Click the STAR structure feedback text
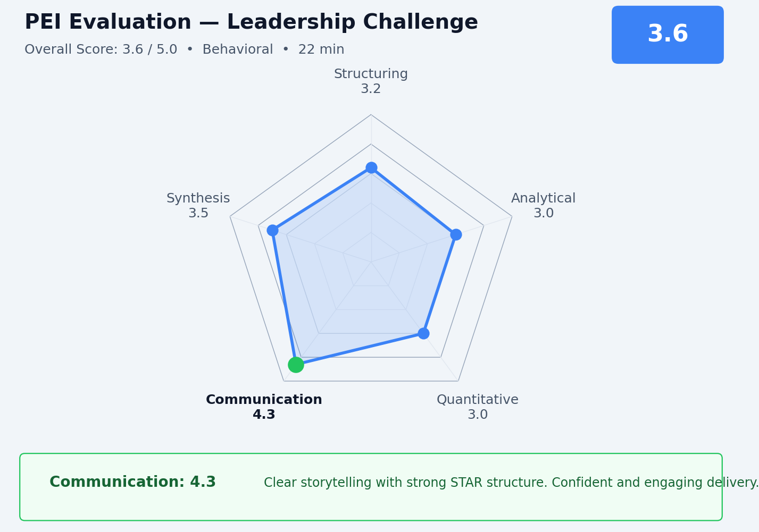This screenshot has width=759, height=532. coord(511,483)
